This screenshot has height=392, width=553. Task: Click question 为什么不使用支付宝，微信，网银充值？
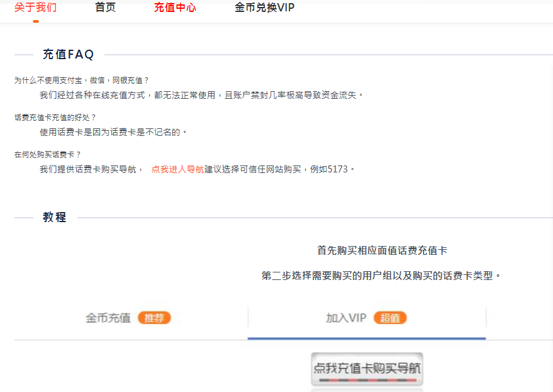coord(81,81)
